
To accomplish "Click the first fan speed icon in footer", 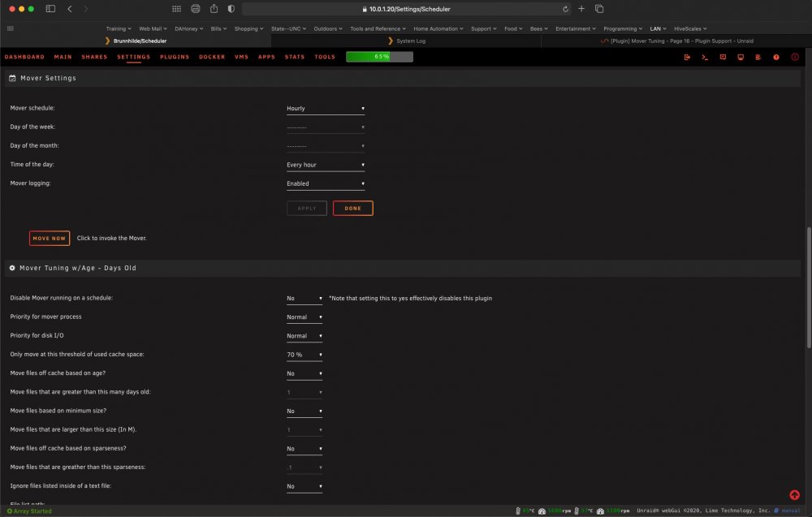I will [x=542, y=511].
